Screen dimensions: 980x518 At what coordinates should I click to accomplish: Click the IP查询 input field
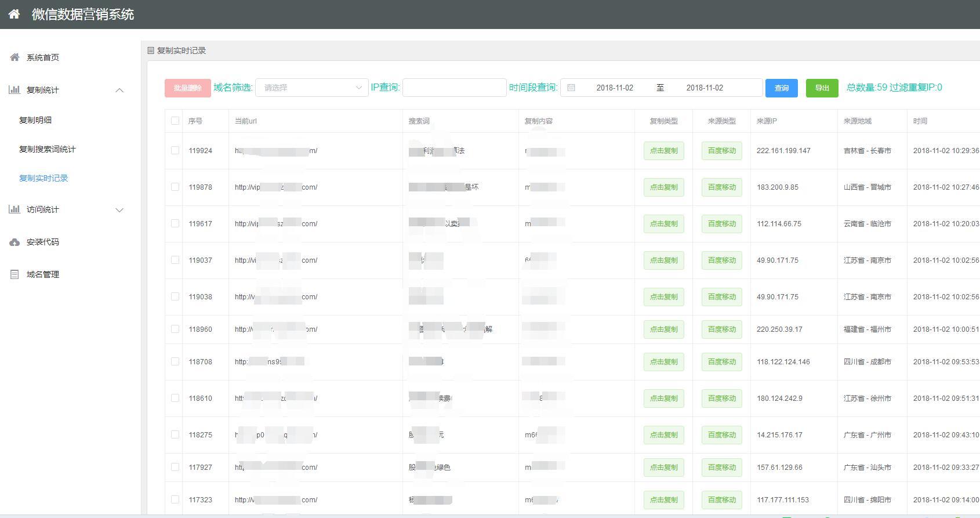(x=454, y=88)
